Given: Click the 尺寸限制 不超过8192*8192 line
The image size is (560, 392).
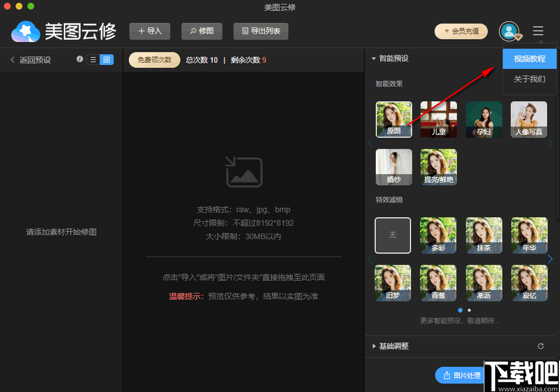Looking at the screenshot, I should point(244,223).
